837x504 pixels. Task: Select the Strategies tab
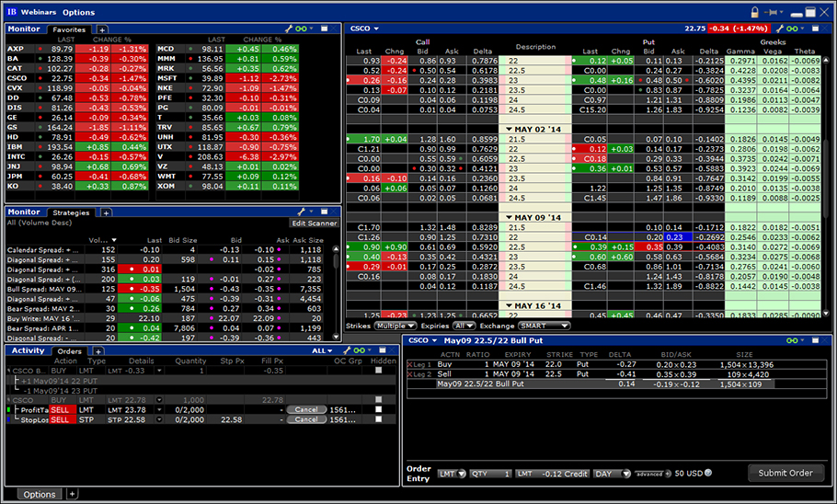[x=71, y=213]
